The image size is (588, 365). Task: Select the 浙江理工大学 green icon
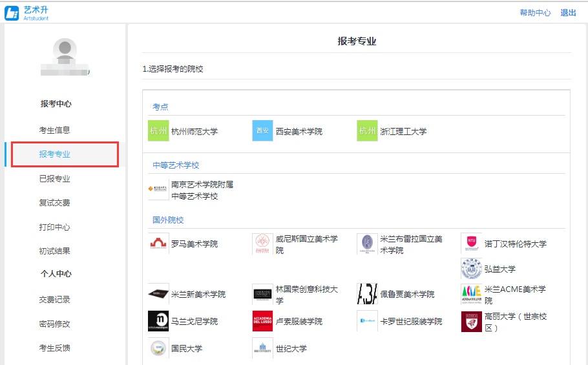point(367,131)
